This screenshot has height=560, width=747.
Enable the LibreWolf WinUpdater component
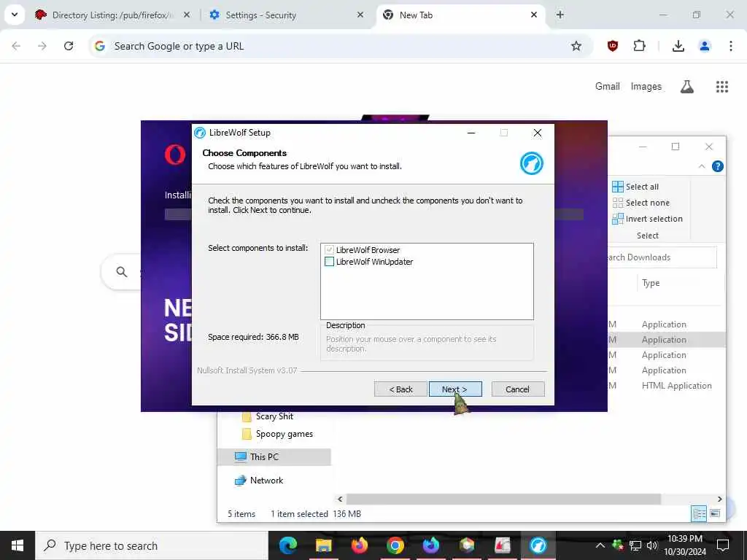coord(329,262)
